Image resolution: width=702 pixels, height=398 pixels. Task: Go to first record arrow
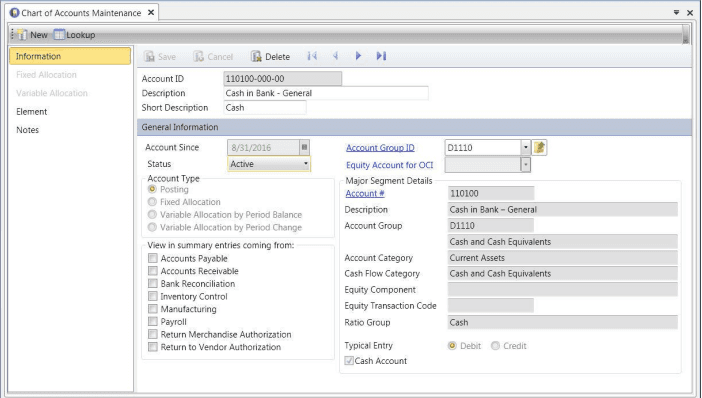tap(312, 56)
